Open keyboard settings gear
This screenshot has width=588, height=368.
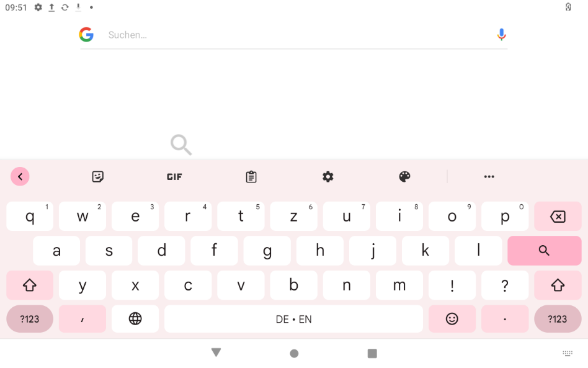click(328, 177)
